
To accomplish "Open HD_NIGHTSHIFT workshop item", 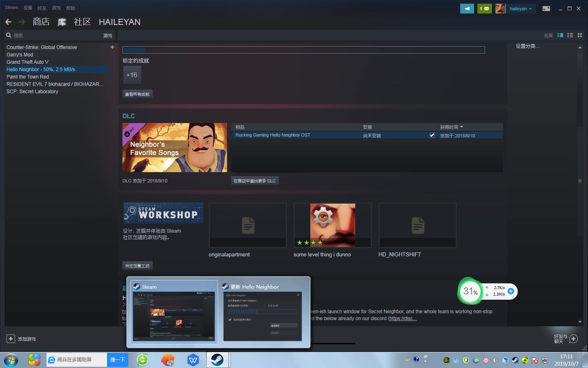I will [418, 225].
